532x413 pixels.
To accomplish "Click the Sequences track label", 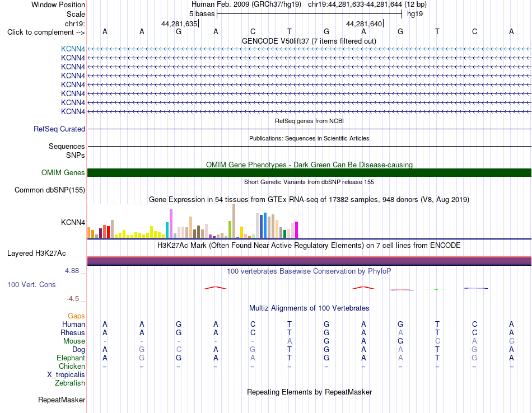I will coord(67,146).
